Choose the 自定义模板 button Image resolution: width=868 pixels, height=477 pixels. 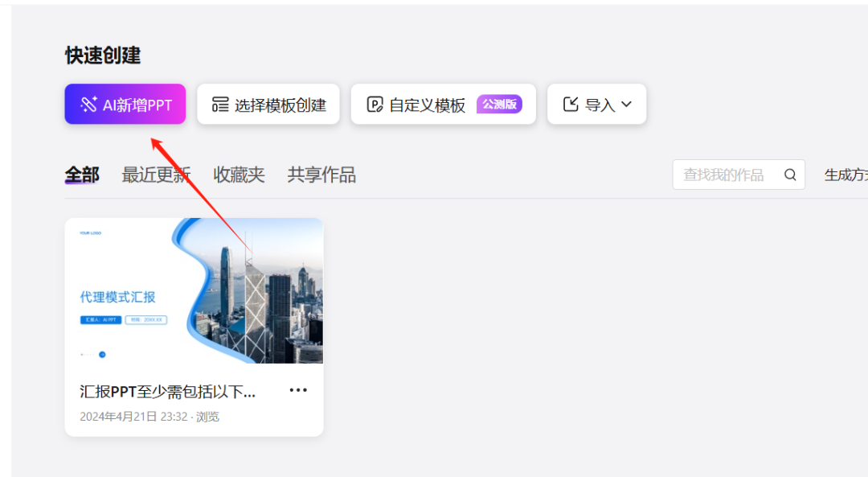(444, 104)
